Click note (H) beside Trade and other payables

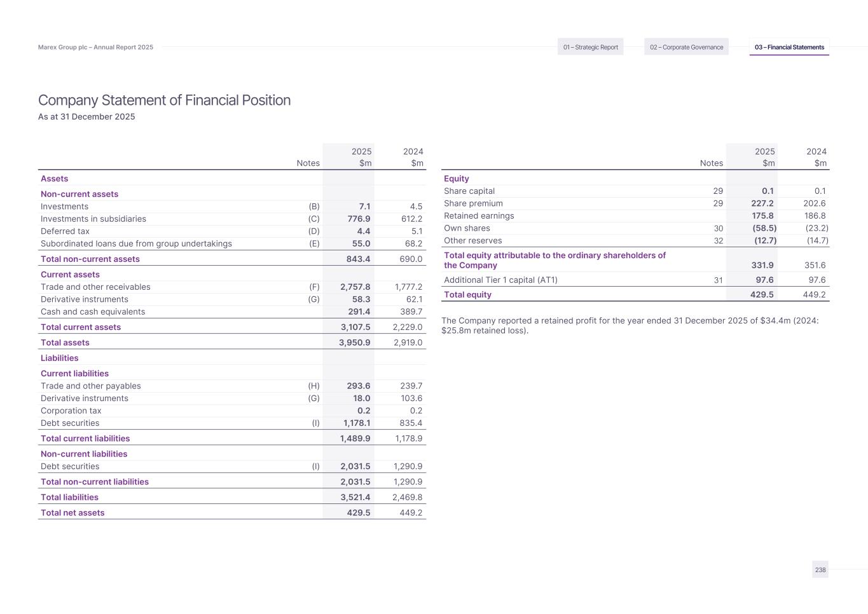pyautogui.click(x=314, y=386)
